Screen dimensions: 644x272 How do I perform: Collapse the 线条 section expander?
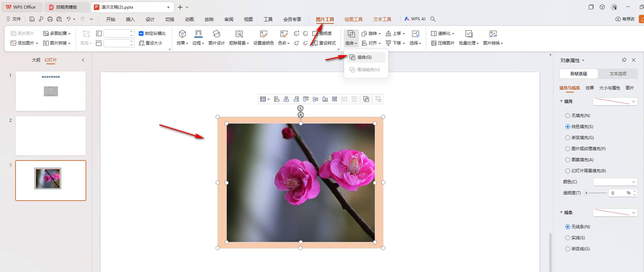(x=561, y=212)
